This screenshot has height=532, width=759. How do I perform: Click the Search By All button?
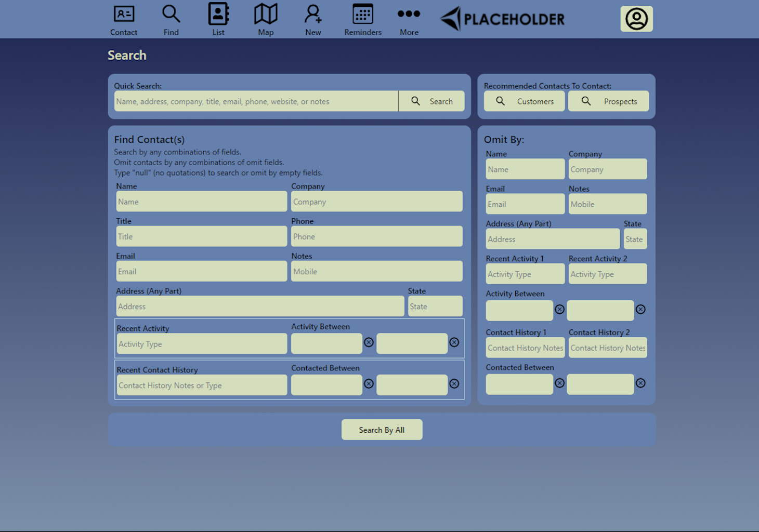click(382, 430)
